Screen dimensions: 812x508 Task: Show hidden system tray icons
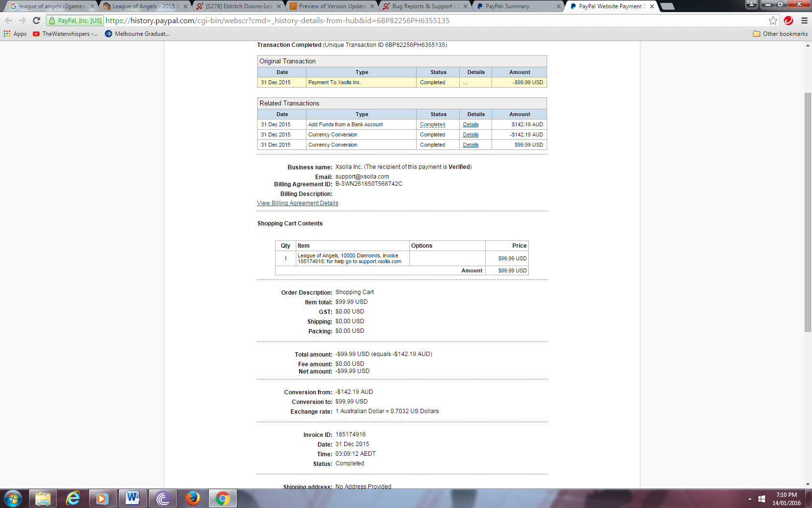[750, 498]
